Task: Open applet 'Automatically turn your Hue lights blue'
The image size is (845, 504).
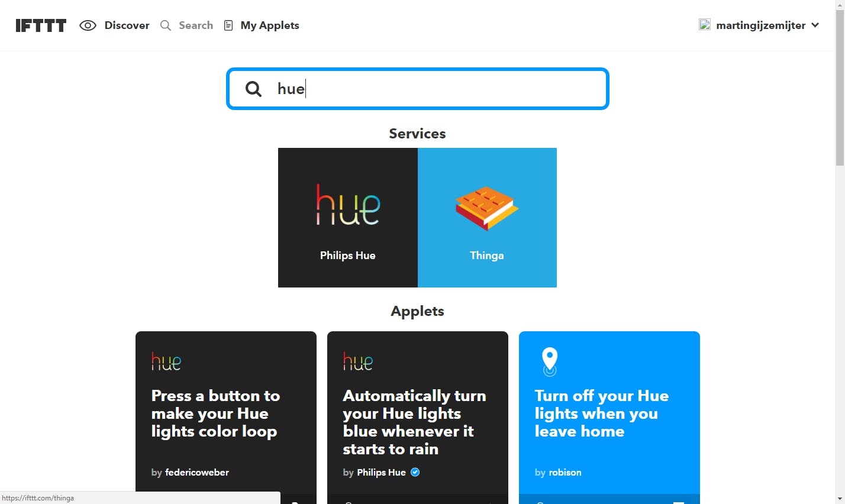Action: [x=414, y=422]
